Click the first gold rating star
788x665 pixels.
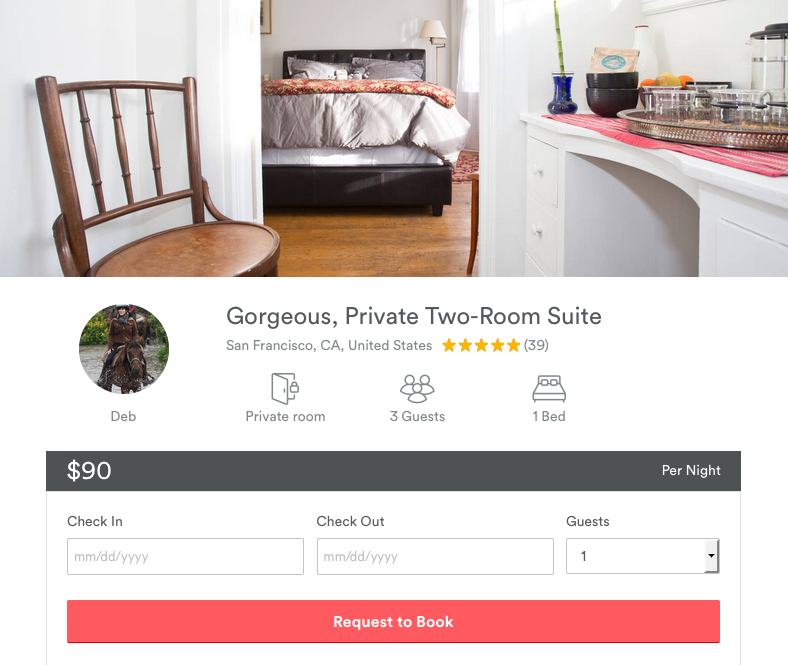pos(449,345)
